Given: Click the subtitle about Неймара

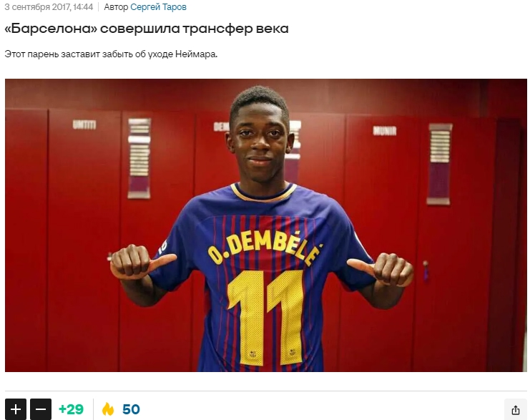Looking at the screenshot, I should pos(111,54).
